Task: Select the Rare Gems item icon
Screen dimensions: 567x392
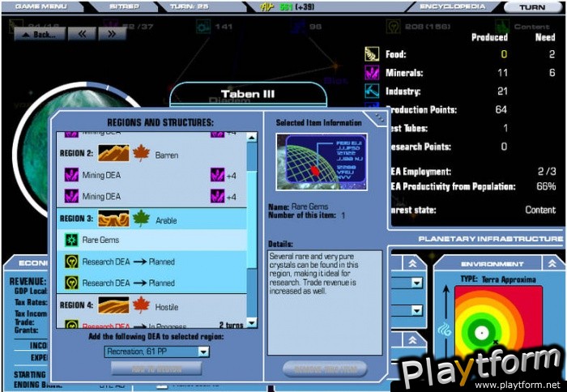Action: 71,240
